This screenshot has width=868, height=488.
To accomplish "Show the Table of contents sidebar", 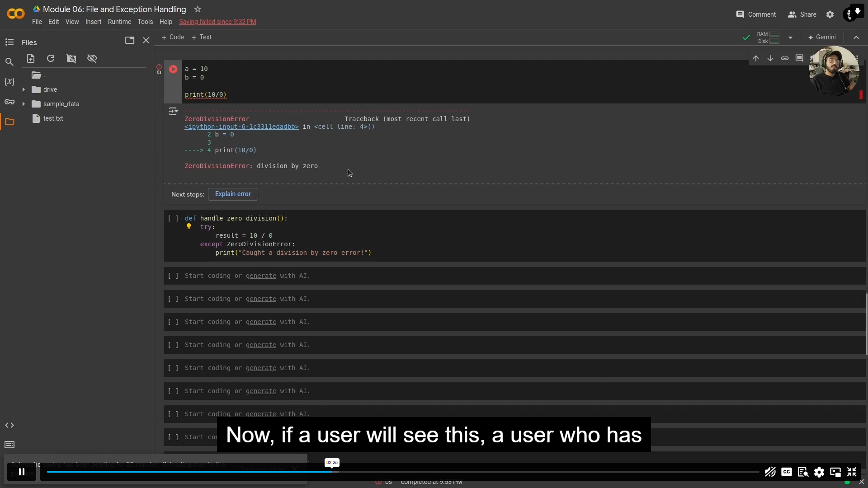I will click(x=9, y=42).
